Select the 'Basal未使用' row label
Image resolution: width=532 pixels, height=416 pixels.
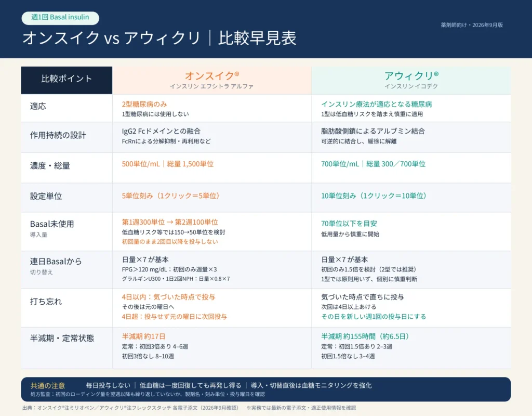coord(52,224)
